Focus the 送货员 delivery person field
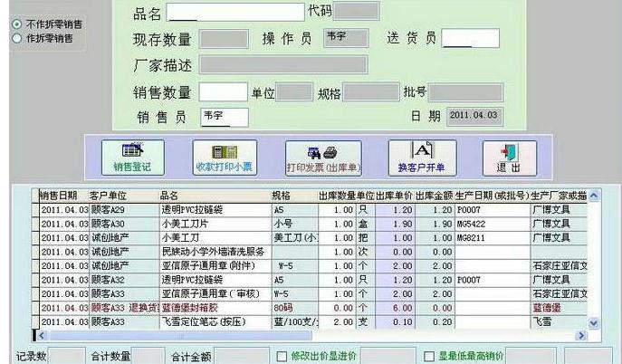The image size is (622, 364). [x=470, y=38]
